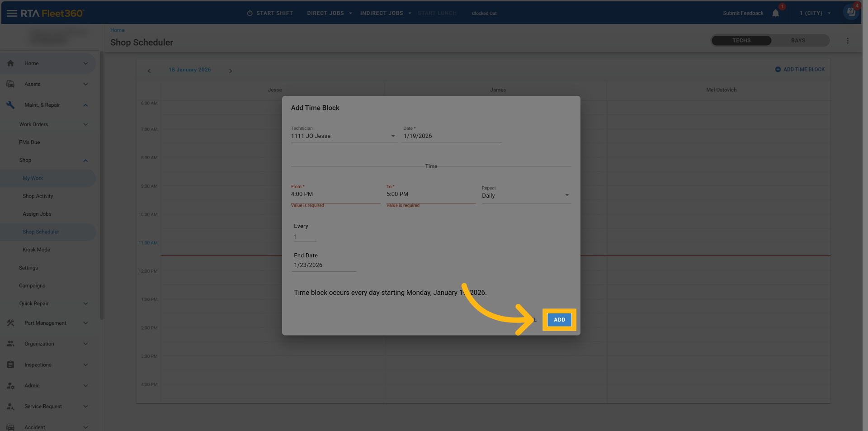
Task: Click the Maint. & Repair wrench icon
Action: click(x=10, y=105)
